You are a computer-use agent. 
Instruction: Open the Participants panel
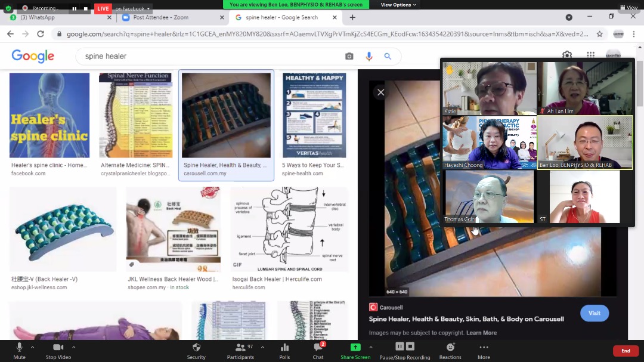[x=240, y=350]
